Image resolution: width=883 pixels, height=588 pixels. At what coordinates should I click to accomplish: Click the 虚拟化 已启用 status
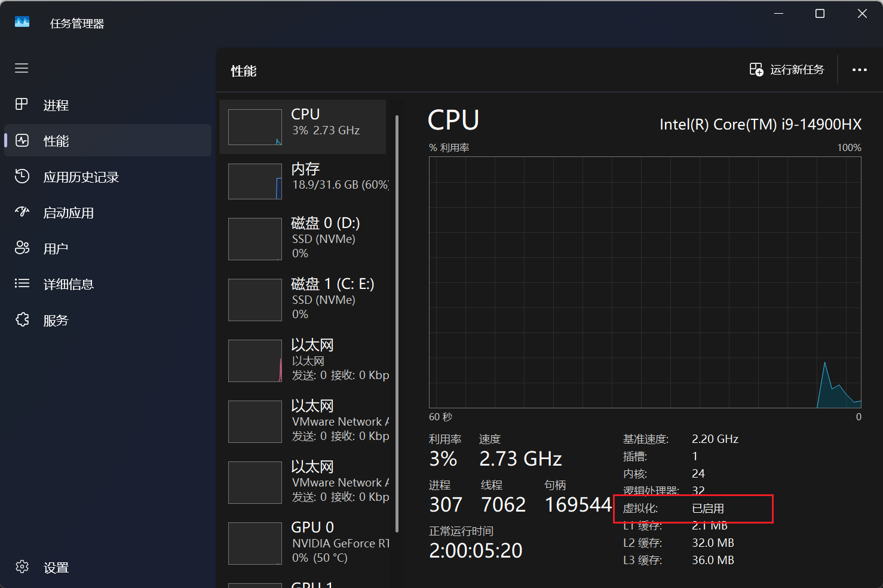click(x=708, y=509)
